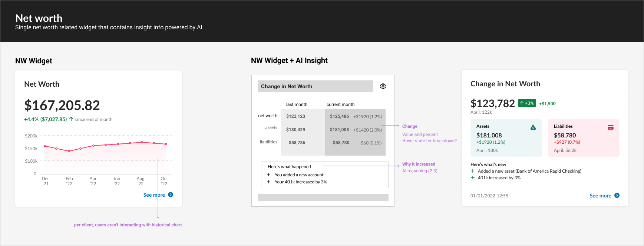This screenshot has width=644, height=246.
Task: Click the 'Net worth' page title
Action: (39, 18)
